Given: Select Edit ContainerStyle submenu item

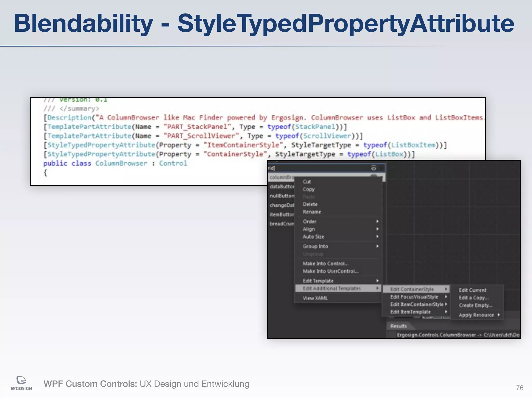Looking at the screenshot, I should tap(416, 289).
